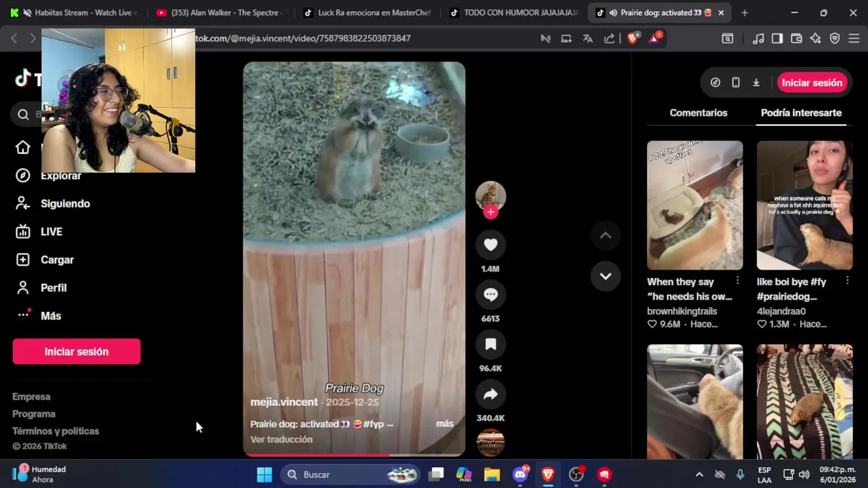Open the comments bubble showing 6613

(x=490, y=295)
